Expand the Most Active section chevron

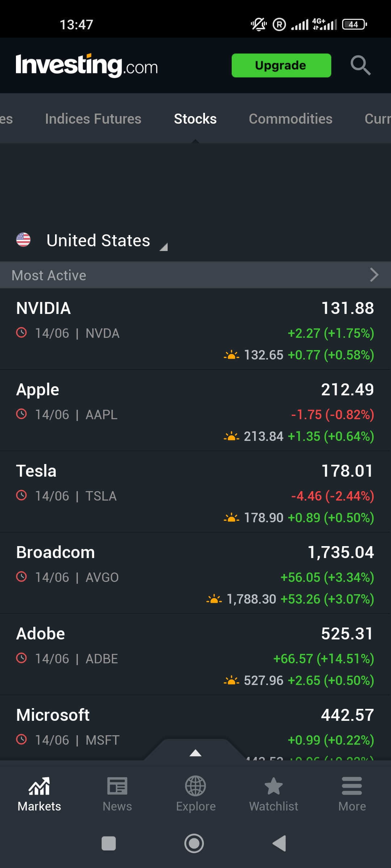click(374, 275)
